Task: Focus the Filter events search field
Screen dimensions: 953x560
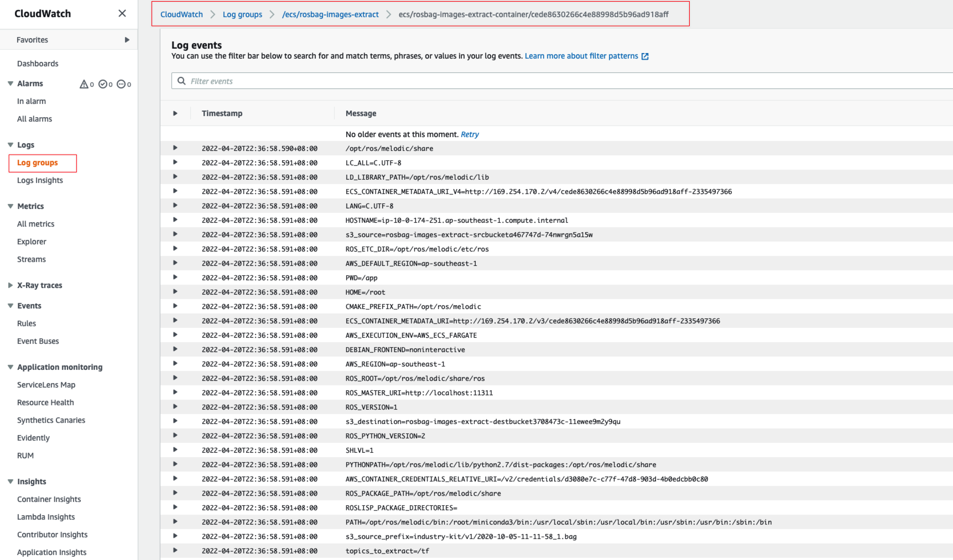Action: click(562, 81)
